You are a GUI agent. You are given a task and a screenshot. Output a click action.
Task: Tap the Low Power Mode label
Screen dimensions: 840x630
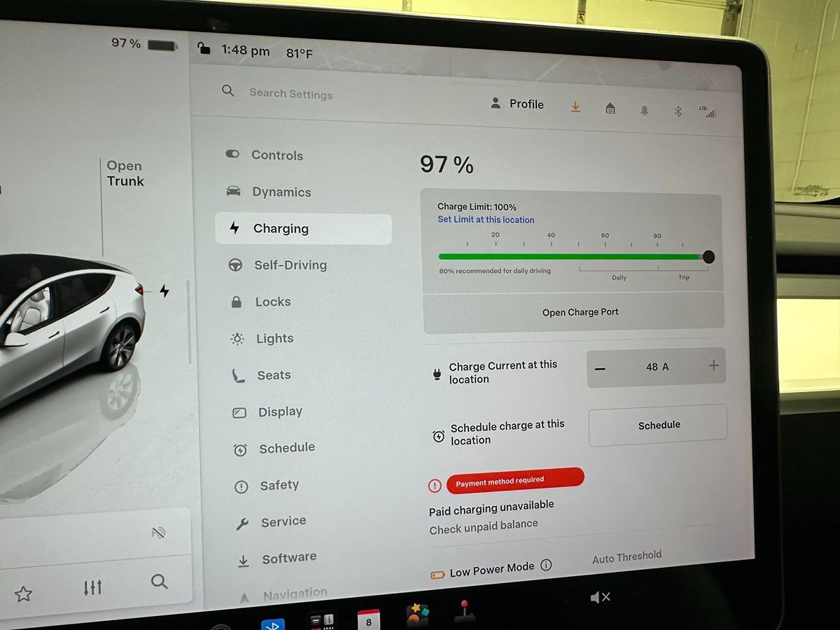[491, 569]
